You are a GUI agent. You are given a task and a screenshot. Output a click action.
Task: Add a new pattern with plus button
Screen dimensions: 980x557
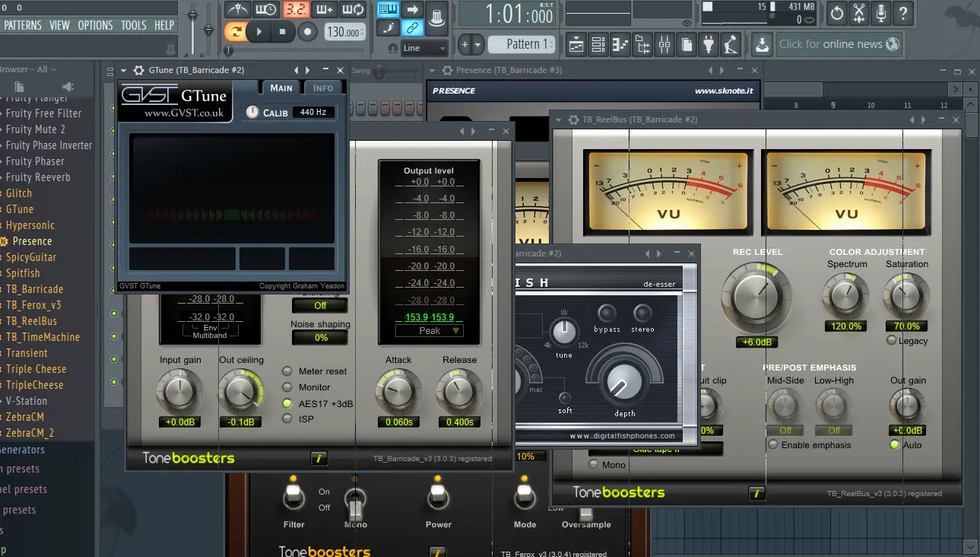(465, 44)
